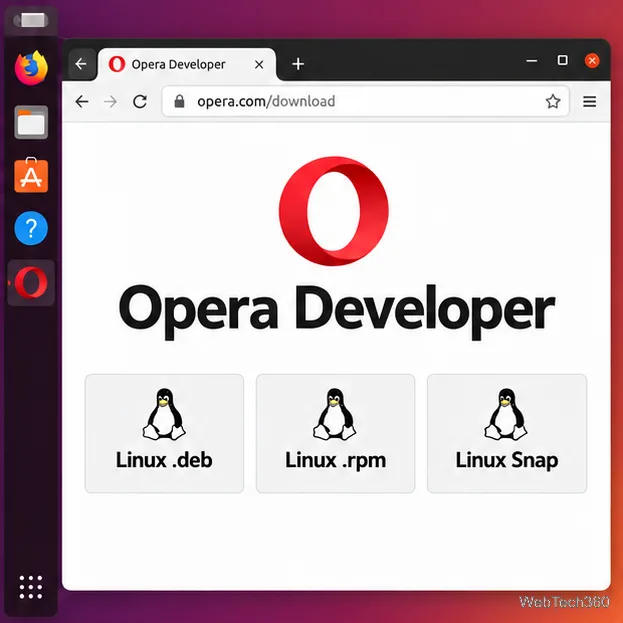Choose the Linux Snap download

pyautogui.click(x=507, y=433)
